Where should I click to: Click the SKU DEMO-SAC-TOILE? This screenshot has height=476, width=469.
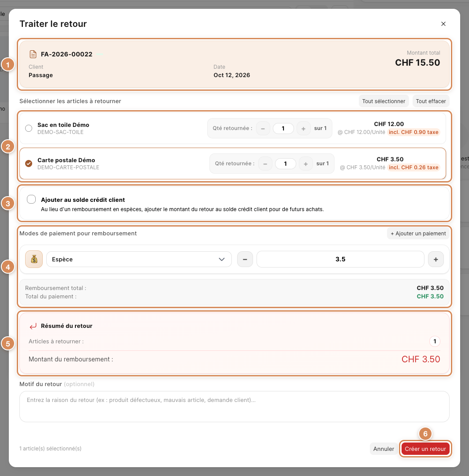60,132
